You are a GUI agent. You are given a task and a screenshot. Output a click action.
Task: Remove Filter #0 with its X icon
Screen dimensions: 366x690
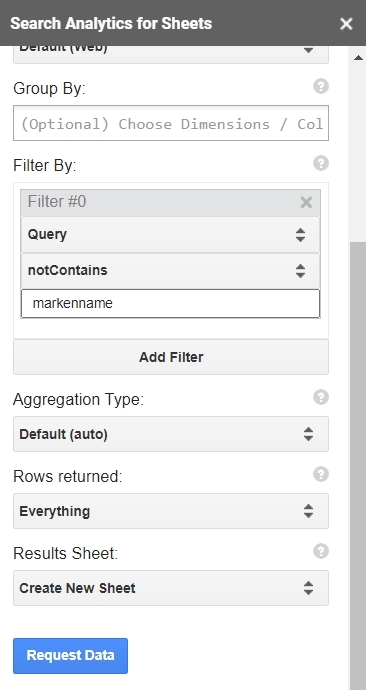(306, 202)
